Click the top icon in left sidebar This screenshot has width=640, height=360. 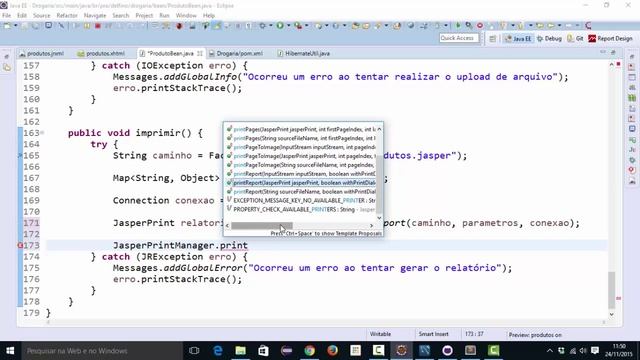7,57
